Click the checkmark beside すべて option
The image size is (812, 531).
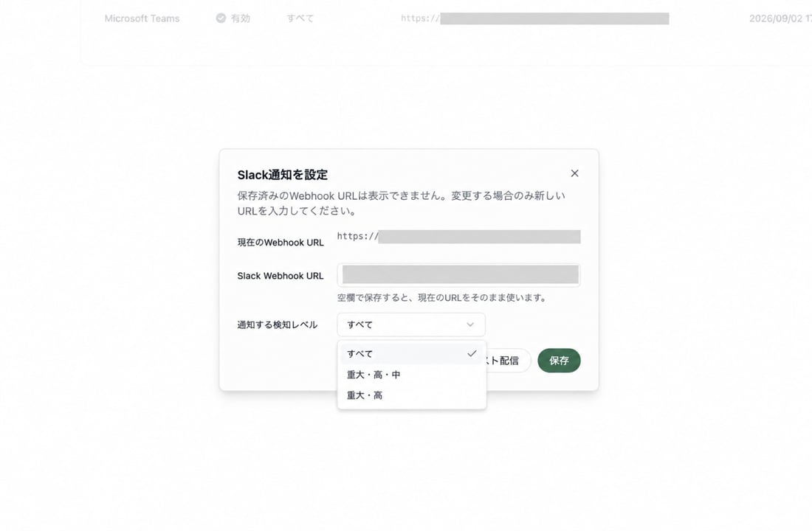coord(472,353)
